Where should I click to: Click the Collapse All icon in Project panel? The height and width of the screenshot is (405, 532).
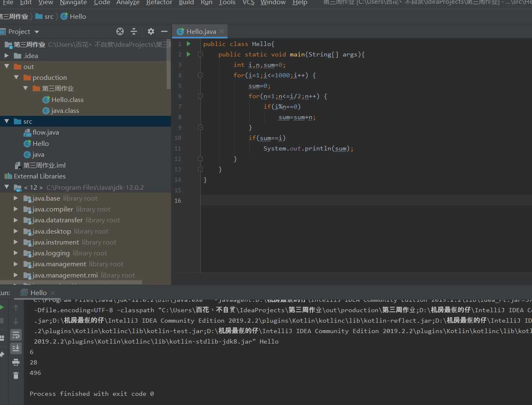click(134, 31)
